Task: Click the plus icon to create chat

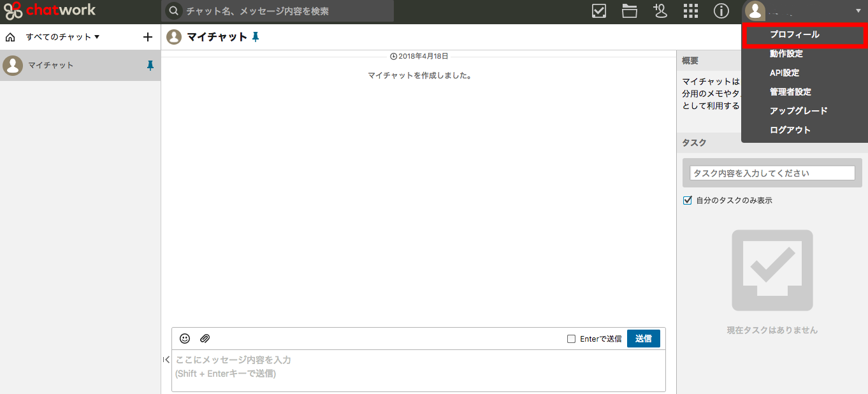Action: point(148,37)
